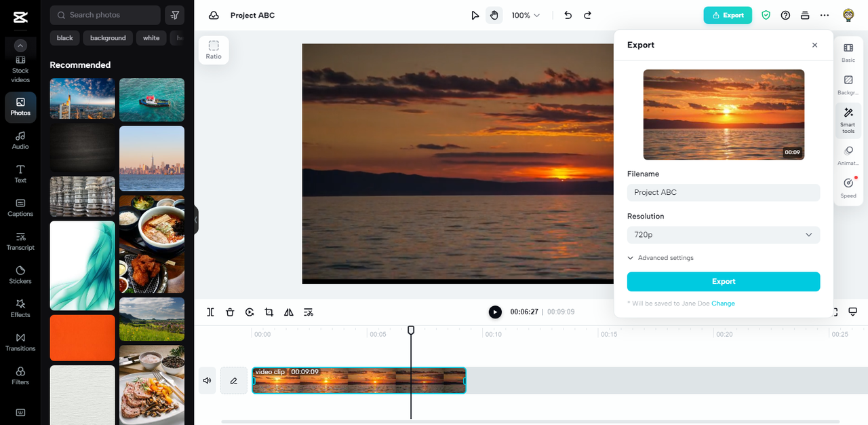Viewport: 868px width, 425px height.
Task: Pick the solid orange photo
Action: click(x=83, y=337)
